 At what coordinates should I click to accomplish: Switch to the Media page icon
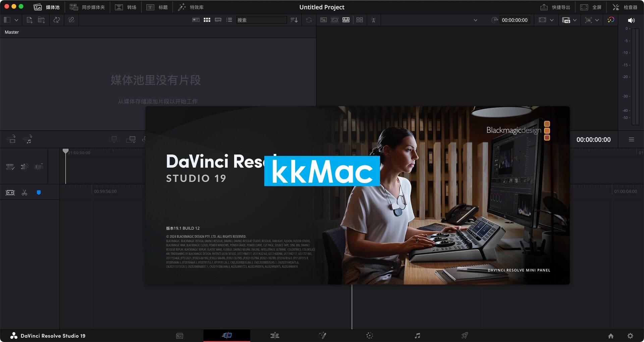click(179, 336)
